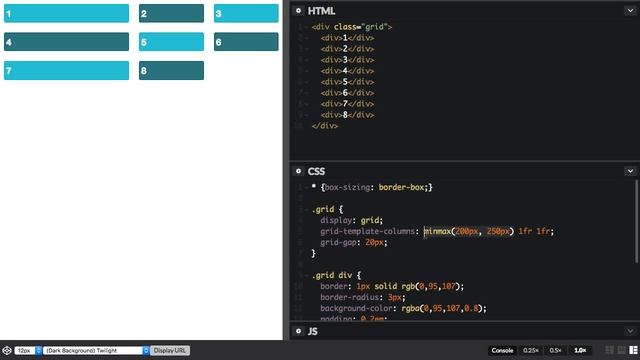Set preview zoom to 1.0x
The image size is (640, 360).
[x=580, y=350]
